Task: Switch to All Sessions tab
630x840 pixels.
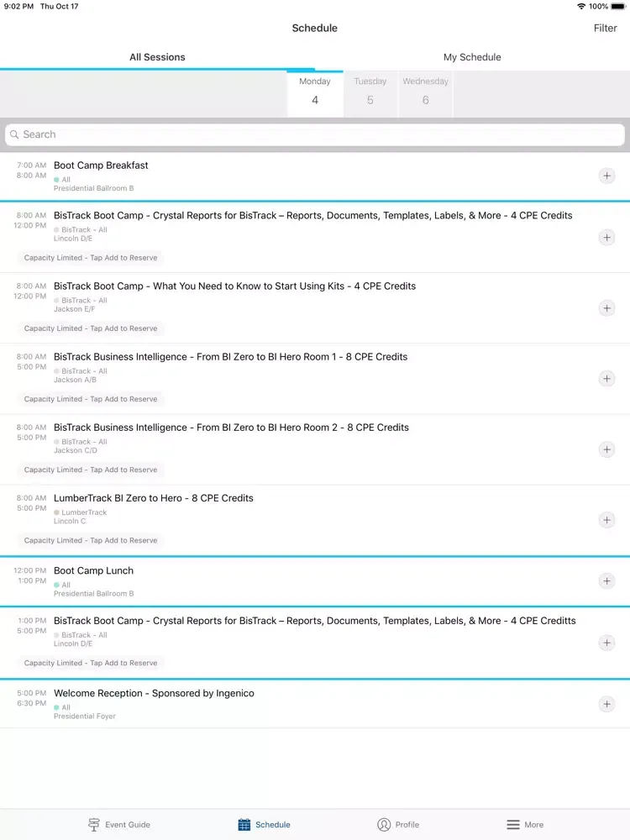Action: coord(158,57)
